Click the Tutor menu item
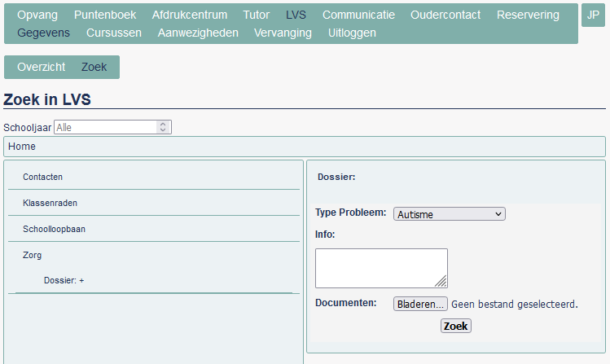 point(256,15)
